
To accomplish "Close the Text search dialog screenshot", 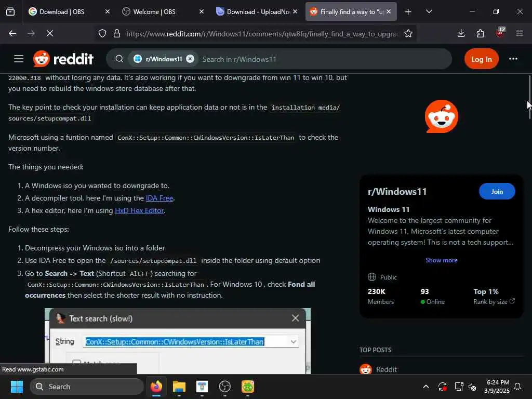I will pos(295,318).
